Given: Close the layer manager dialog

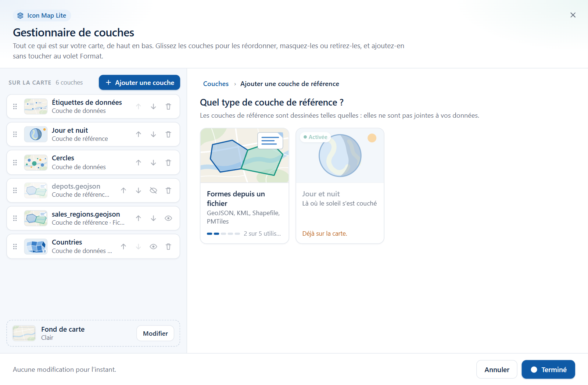Looking at the screenshot, I should click(x=573, y=15).
